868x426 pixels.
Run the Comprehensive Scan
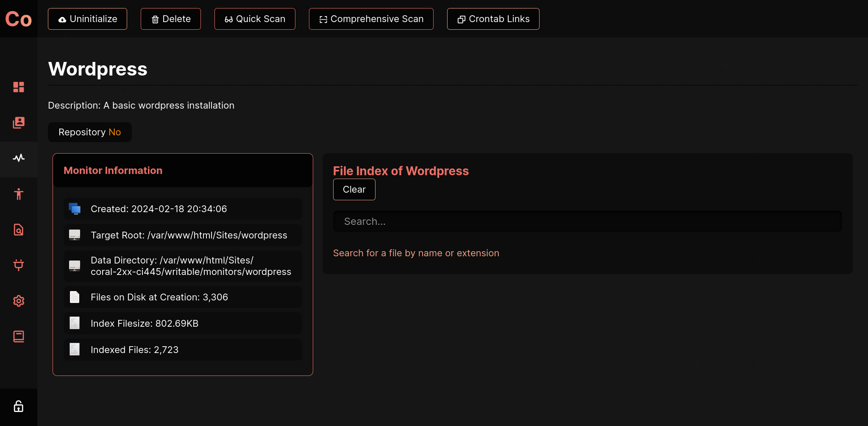(371, 19)
